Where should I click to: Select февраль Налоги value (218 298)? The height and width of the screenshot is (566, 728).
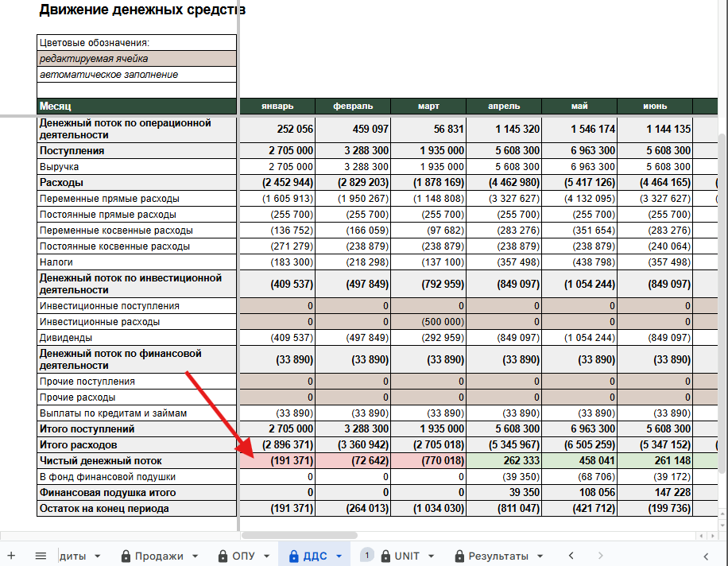point(353,262)
